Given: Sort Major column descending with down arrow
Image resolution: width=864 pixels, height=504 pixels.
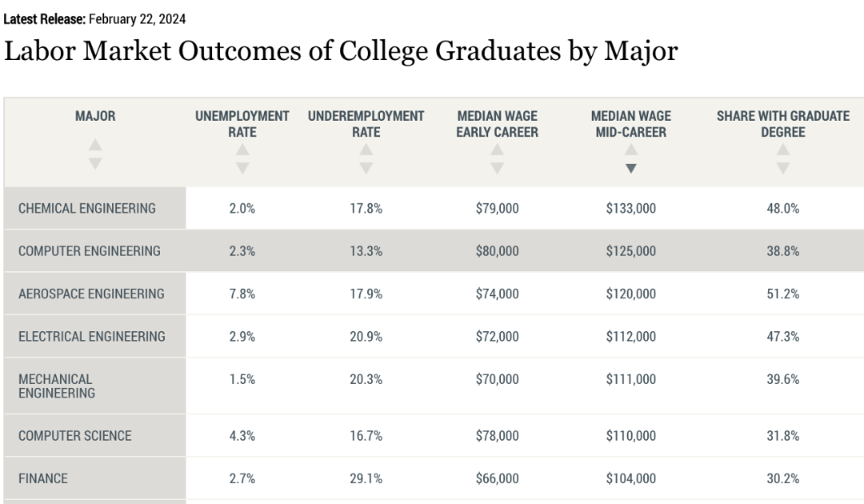Looking at the screenshot, I should (95, 163).
